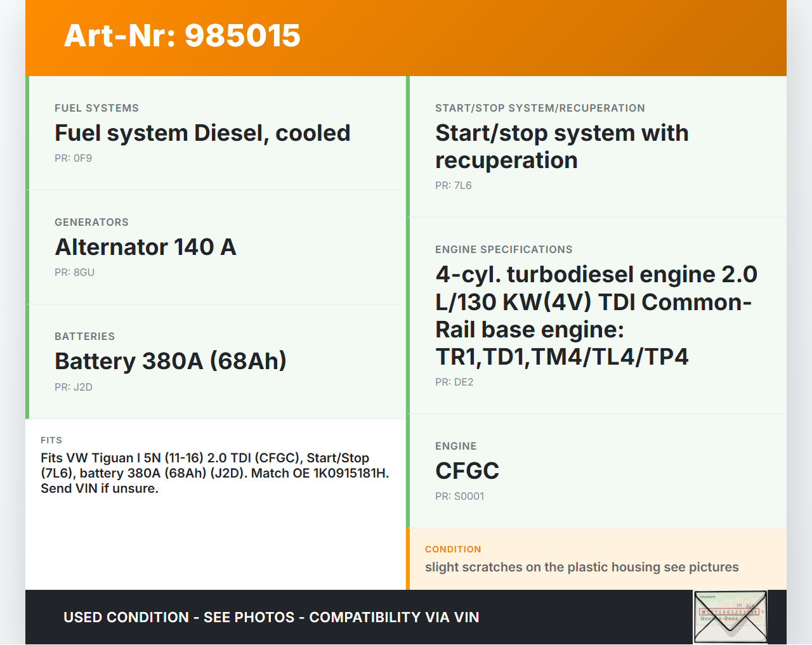Click the USED CONDITION footer banner text
Image resolution: width=812 pixels, height=645 pixels.
pos(271,618)
